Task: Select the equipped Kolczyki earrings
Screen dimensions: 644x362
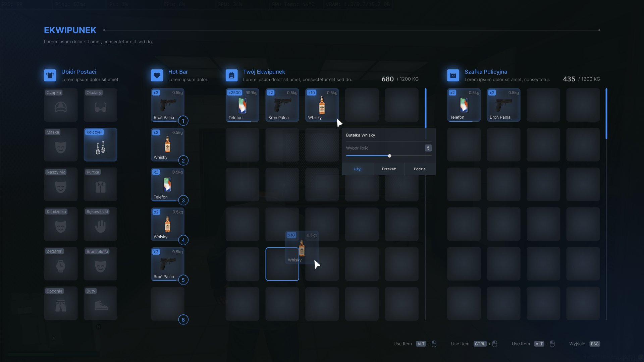Action: click(x=100, y=144)
